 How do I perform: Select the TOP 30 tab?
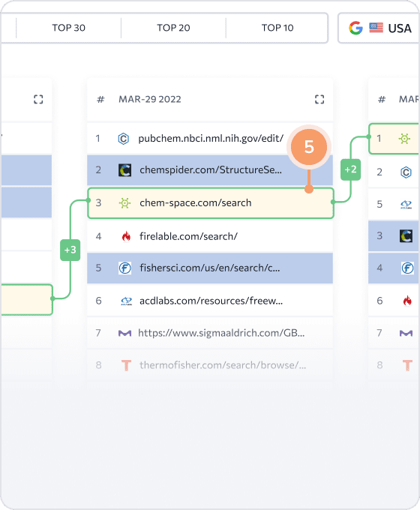[x=69, y=28]
